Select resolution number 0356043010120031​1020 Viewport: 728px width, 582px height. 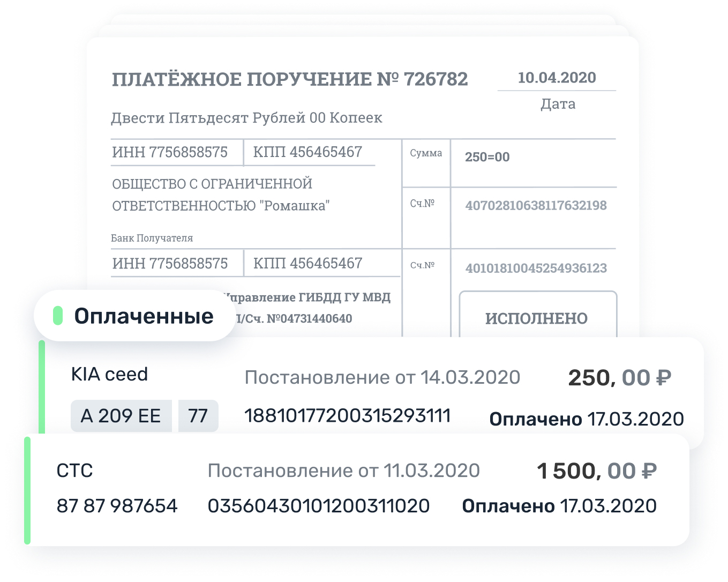point(319,506)
